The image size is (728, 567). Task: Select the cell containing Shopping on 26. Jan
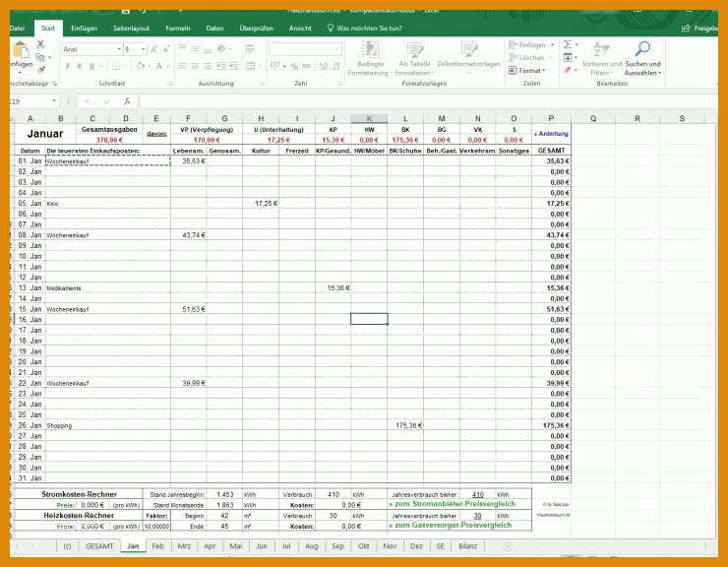click(x=107, y=425)
